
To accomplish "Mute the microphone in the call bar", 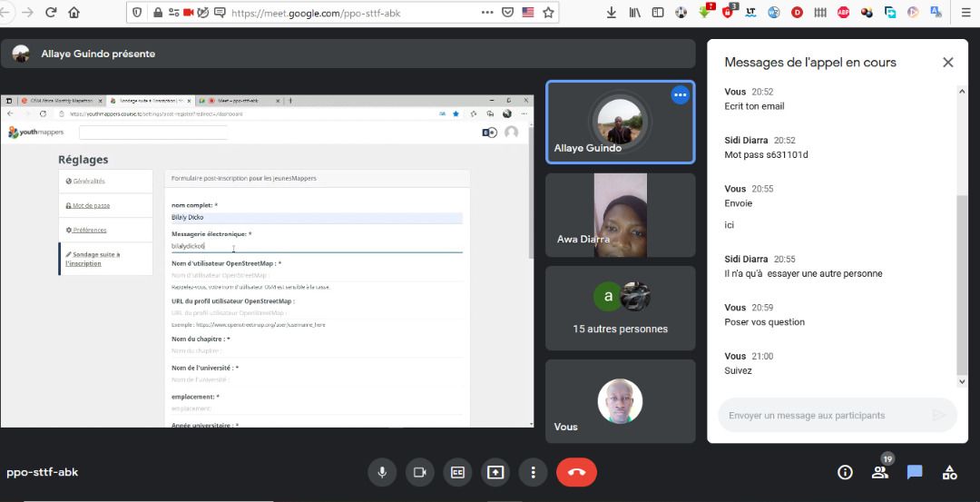I will [x=383, y=473].
